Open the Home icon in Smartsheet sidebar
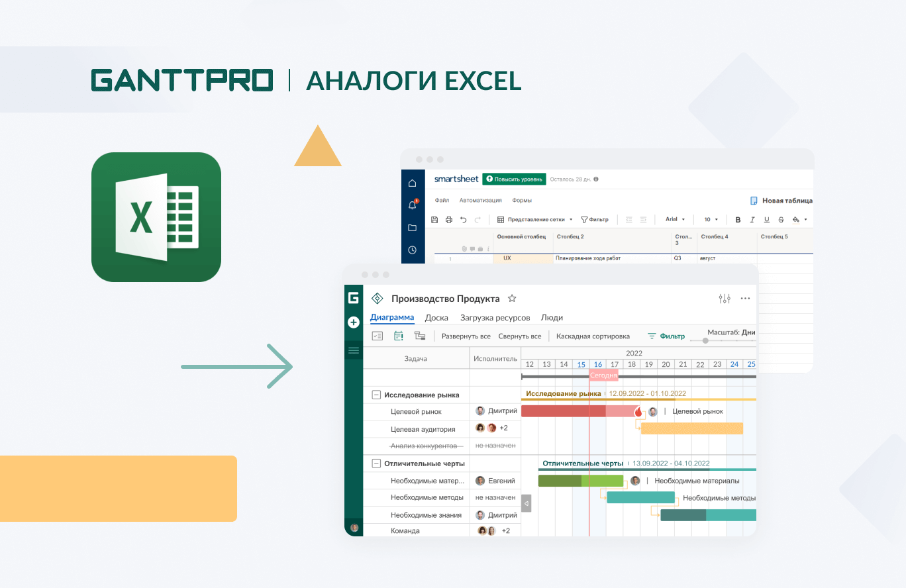This screenshot has height=588, width=906. tap(412, 183)
